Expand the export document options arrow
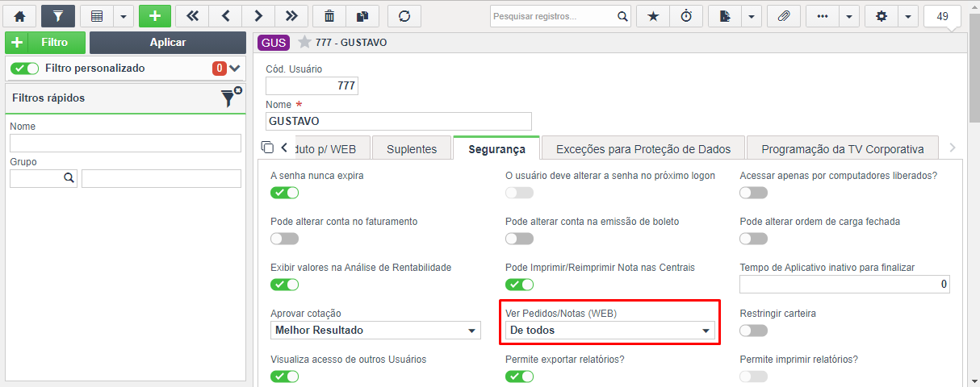Screen dimensions: 980x387 coord(751,16)
